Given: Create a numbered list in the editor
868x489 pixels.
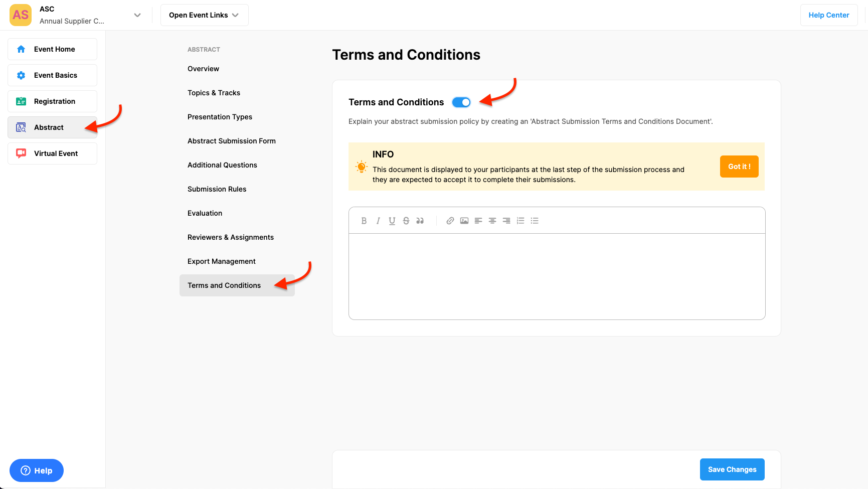Looking at the screenshot, I should click(520, 221).
